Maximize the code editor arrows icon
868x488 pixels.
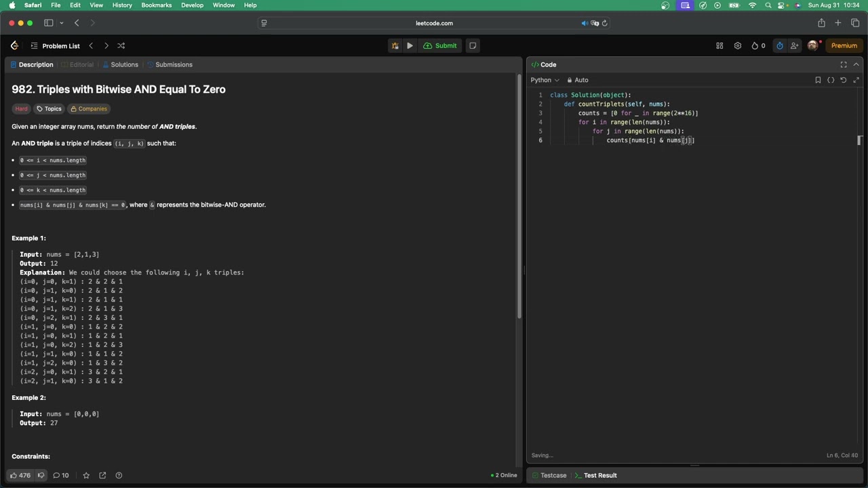pos(856,80)
